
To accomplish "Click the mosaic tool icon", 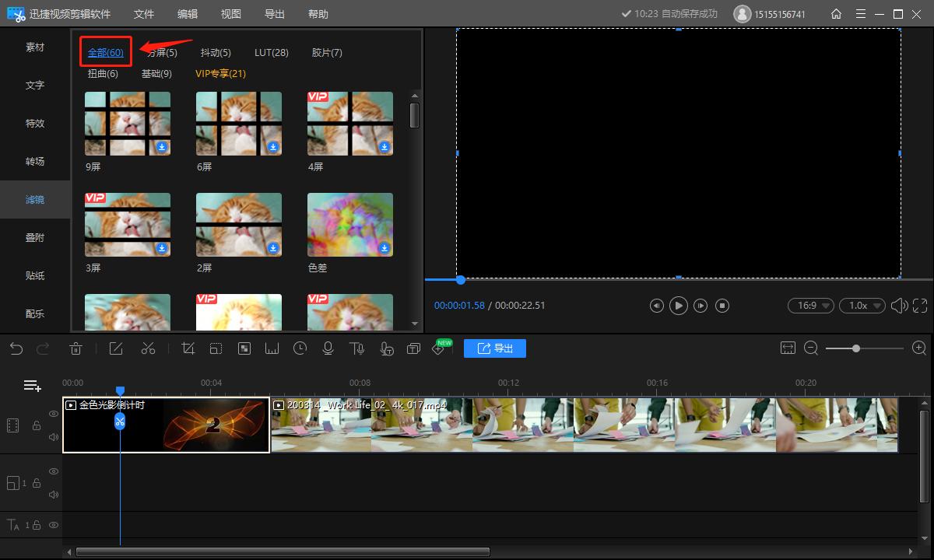I will 244,348.
